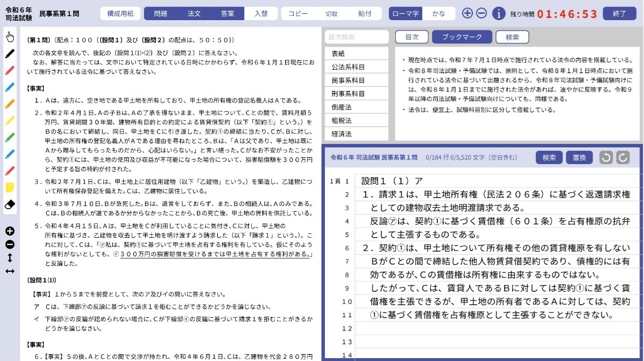Image resolution: width=644 pixels, height=361 pixels.
Task: Toggle the 答案 pane
Action: [x=228, y=14]
